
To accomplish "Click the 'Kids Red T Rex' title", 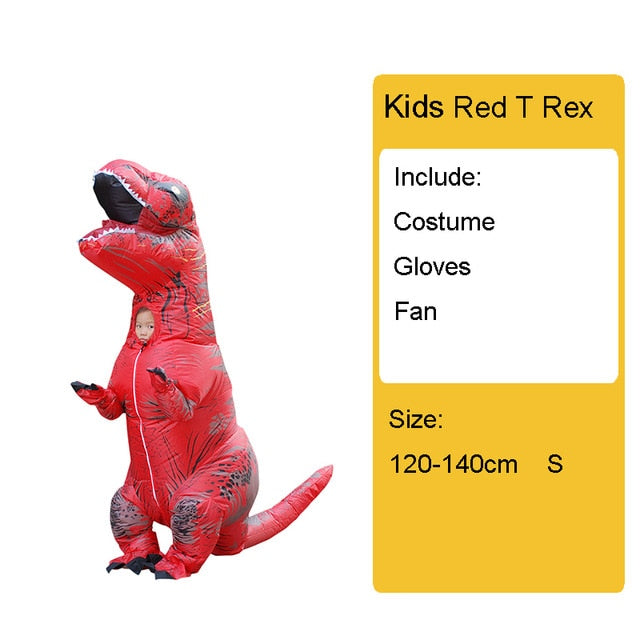I will pyautogui.click(x=488, y=107).
